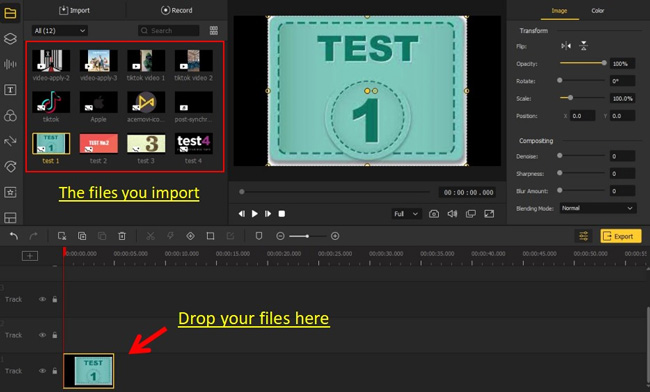Screen dimensions: 650x392
Task: Open the star Elements sidebar icon
Action: pos(10,192)
